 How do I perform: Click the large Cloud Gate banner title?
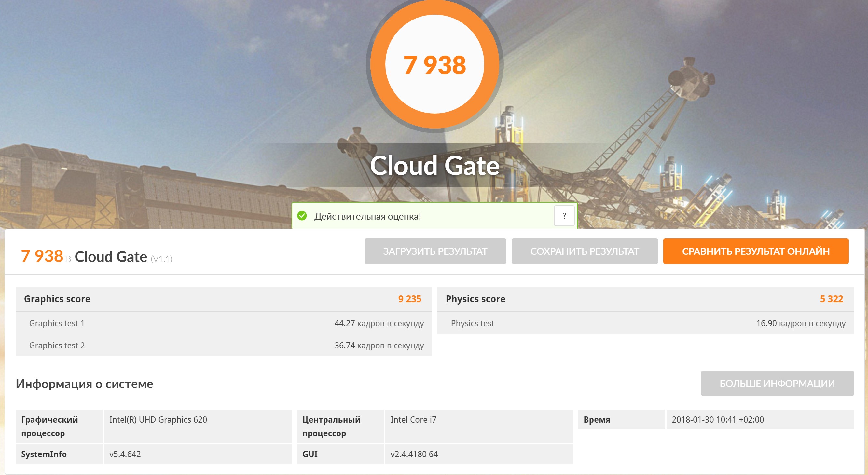434,165
